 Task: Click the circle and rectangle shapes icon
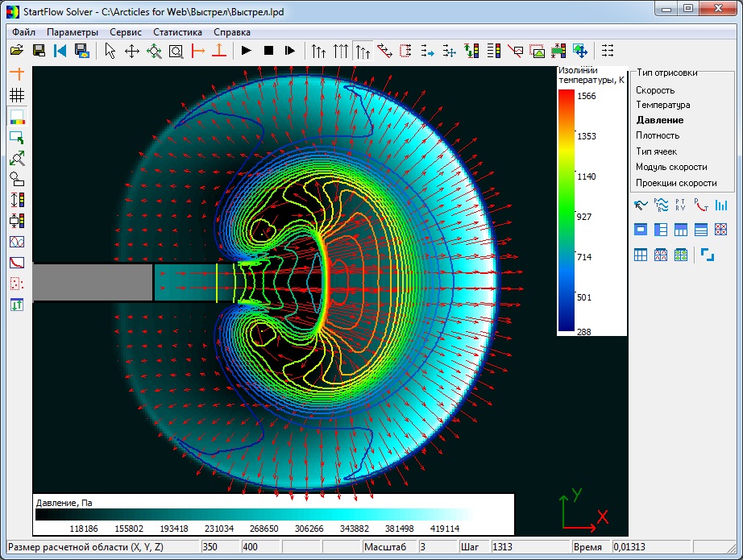17,179
